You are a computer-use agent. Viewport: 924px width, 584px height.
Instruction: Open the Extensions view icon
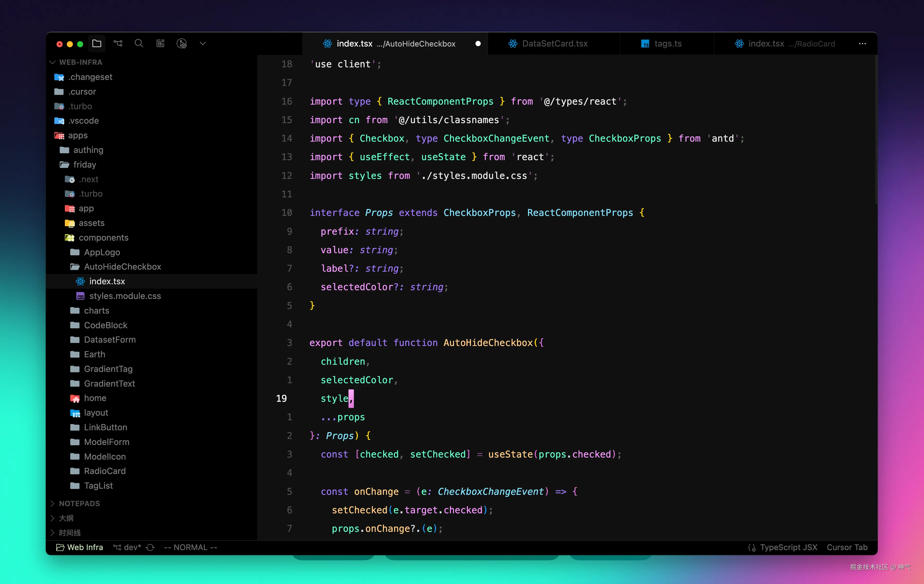pyautogui.click(x=161, y=43)
